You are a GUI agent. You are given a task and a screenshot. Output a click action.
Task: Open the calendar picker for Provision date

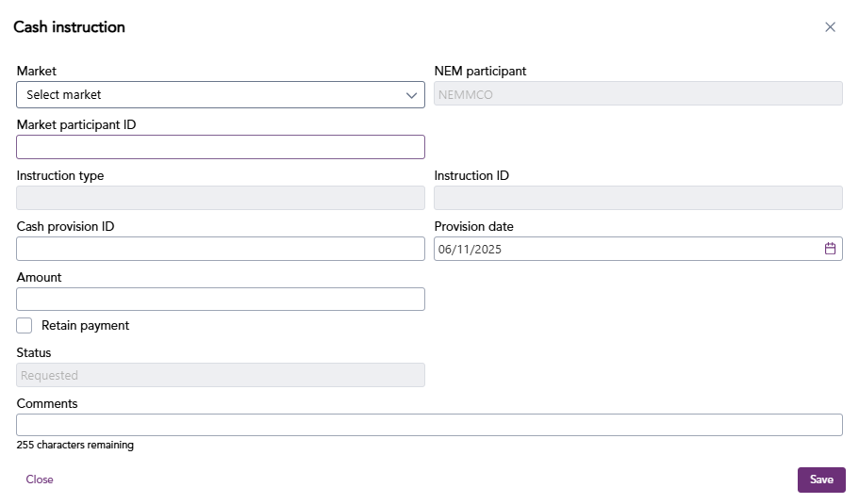click(x=830, y=249)
